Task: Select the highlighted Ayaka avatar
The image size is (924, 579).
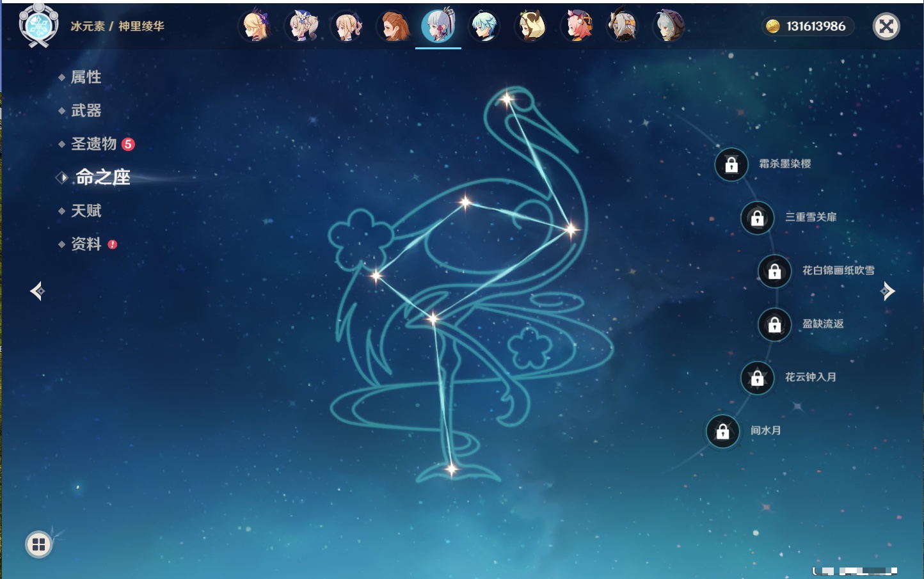Action: [x=438, y=26]
